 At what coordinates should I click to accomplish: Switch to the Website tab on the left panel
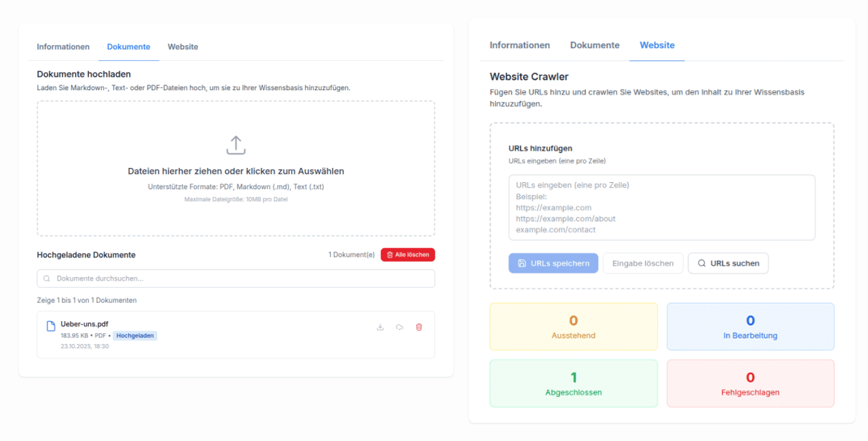click(x=182, y=47)
